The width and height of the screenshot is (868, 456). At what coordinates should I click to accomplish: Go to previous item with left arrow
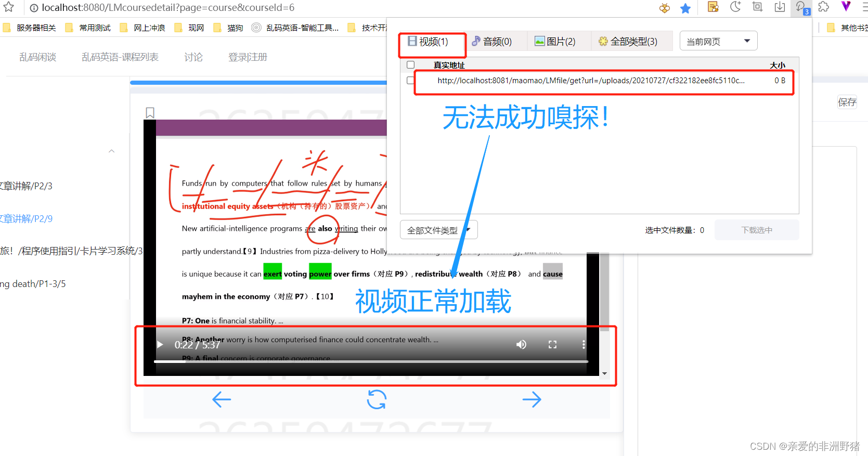[x=222, y=399]
